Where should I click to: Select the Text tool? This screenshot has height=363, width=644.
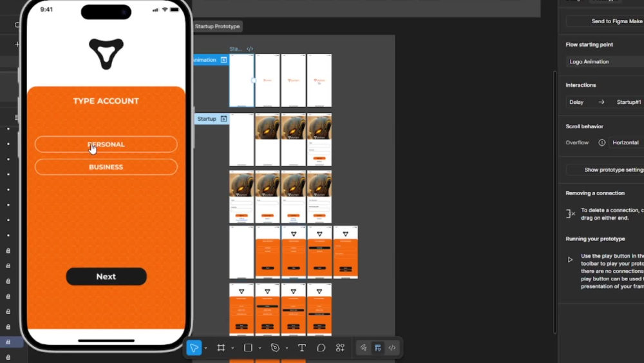(302, 348)
